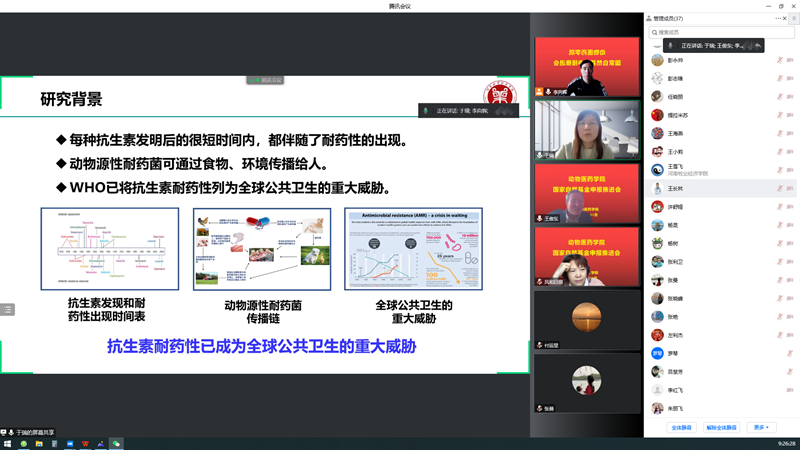800x450 pixels.
Task: Toggle camera for 王长林
Action: click(791, 188)
